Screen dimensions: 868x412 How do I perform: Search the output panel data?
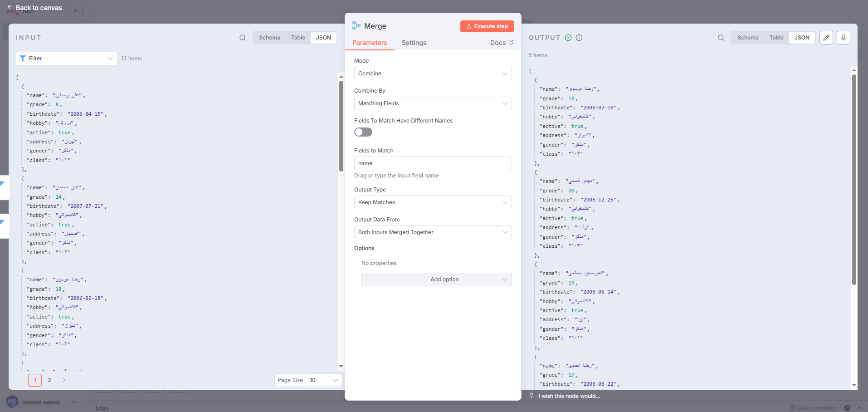[721, 38]
